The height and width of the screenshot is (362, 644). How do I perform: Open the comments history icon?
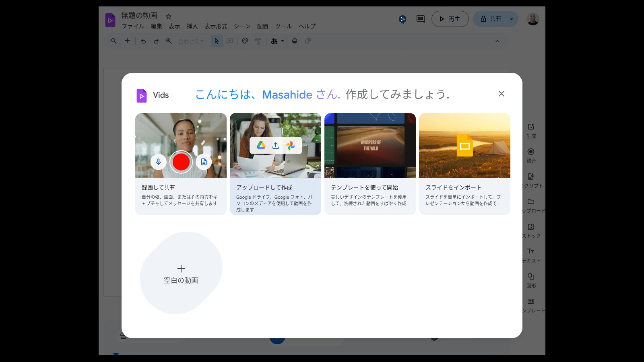(x=421, y=19)
